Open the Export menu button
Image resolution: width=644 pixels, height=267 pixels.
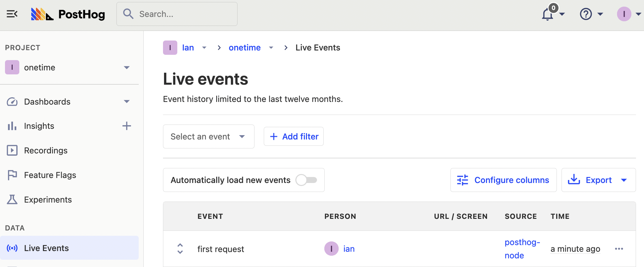598,180
